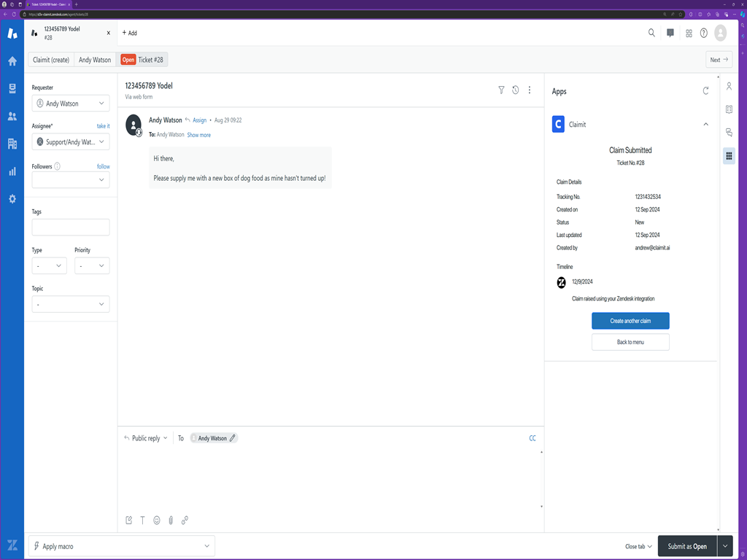747x560 pixels.
Task: Open the Home icon in sidebar
Action: click(x=12, y=61)
